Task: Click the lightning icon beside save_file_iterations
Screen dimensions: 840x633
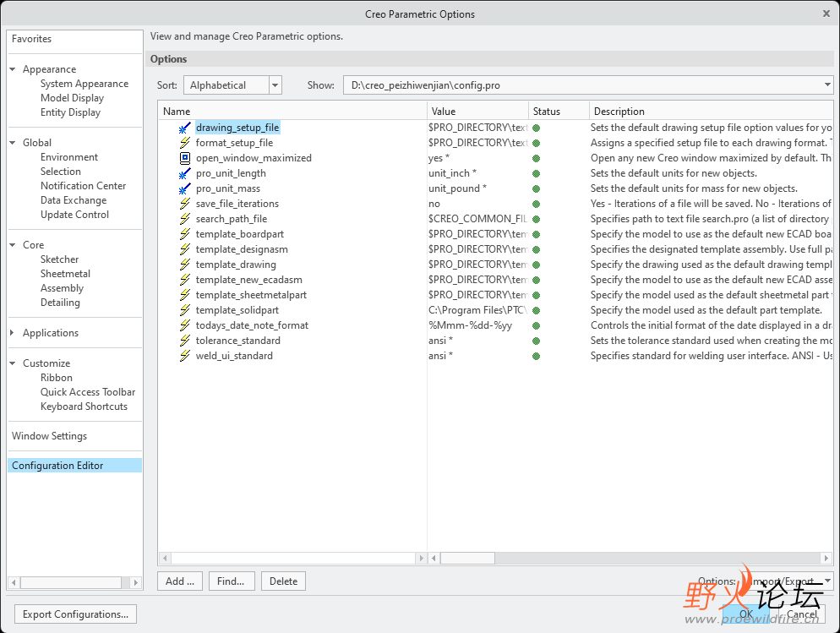Action: (185, 204)
